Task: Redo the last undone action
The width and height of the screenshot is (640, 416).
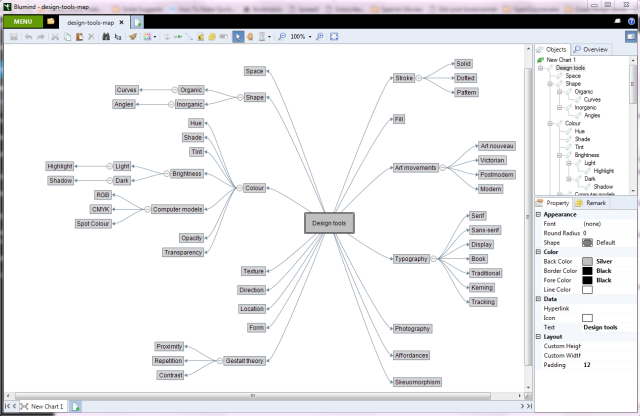Action: [40, 37]
